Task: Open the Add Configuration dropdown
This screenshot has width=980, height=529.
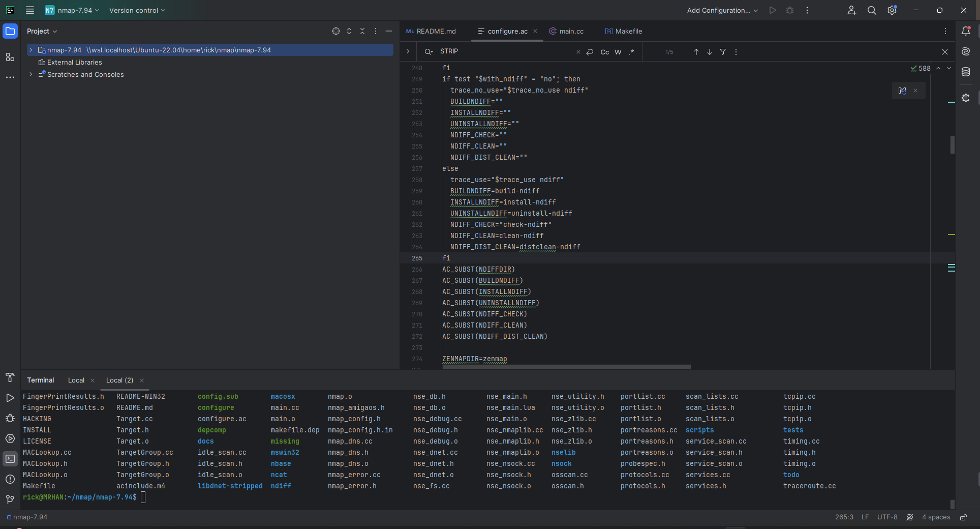Action: (x=722, y=10)
